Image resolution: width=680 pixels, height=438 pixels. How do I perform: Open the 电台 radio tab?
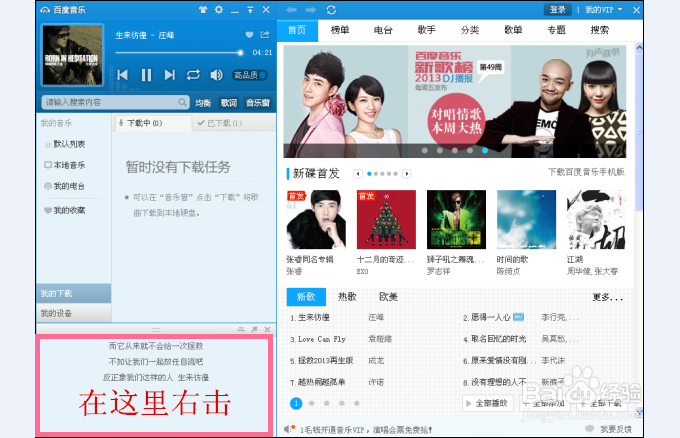(x=383, y=30)
